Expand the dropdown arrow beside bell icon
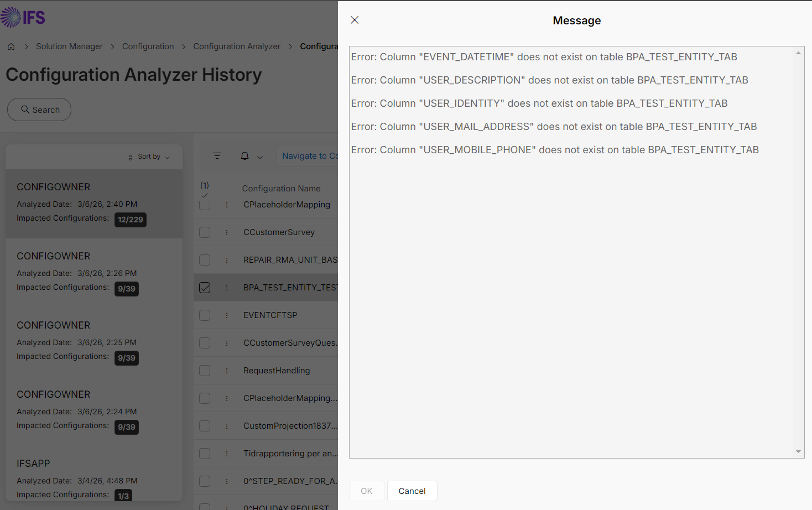The height and width of the screenshot is (510, 812). pos(260,157)
